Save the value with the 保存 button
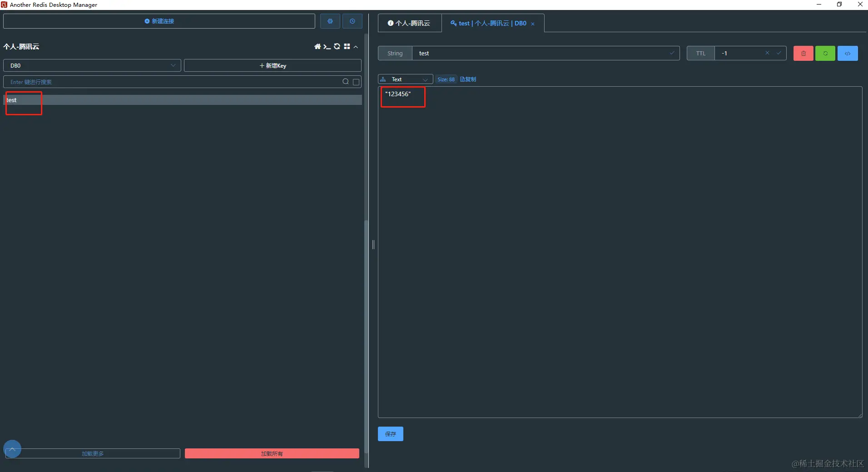 [x=391, y=434]
